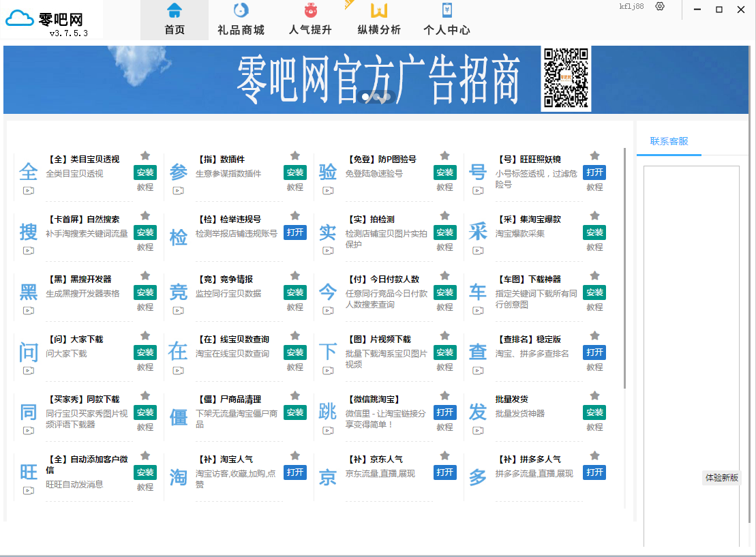Viewport: 756px width, 557px height.
Task: Open the 淘宝人气 tool
Action: click(295, 472)
